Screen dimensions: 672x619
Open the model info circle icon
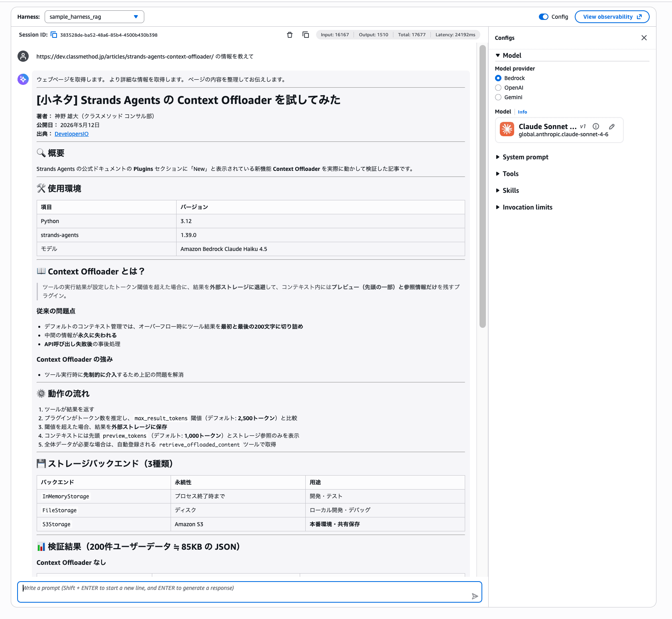[x=596, y=126]
